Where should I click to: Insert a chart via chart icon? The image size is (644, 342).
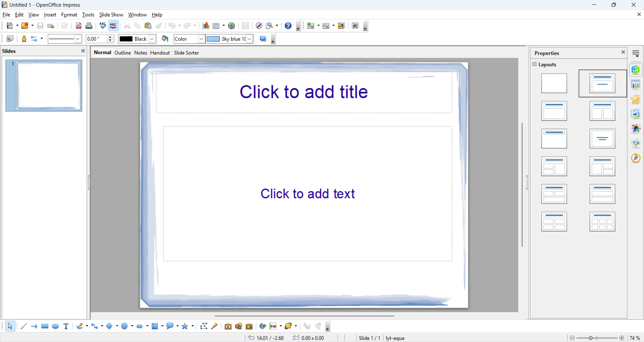tap(206, 26)
